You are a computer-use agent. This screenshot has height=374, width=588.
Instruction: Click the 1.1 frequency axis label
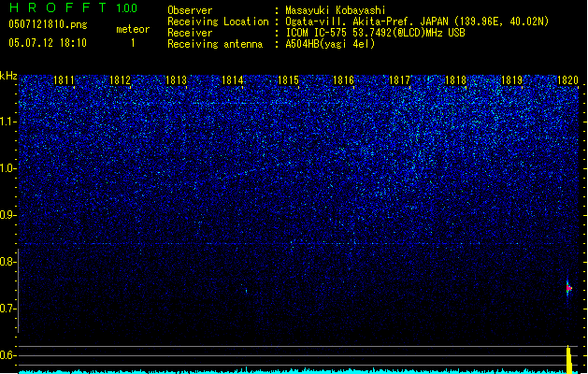[x=8, y=122]
